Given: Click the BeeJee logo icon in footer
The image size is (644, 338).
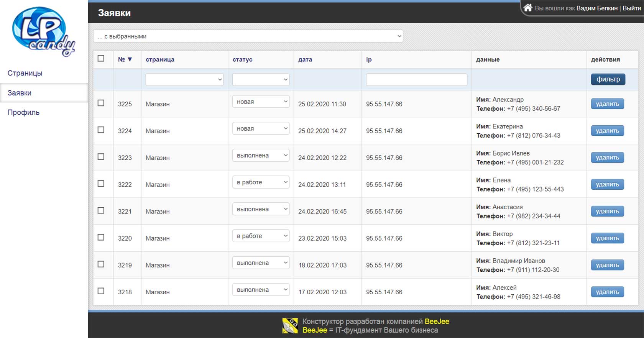Looking at the screenshot, I should (x=290, y=326).
